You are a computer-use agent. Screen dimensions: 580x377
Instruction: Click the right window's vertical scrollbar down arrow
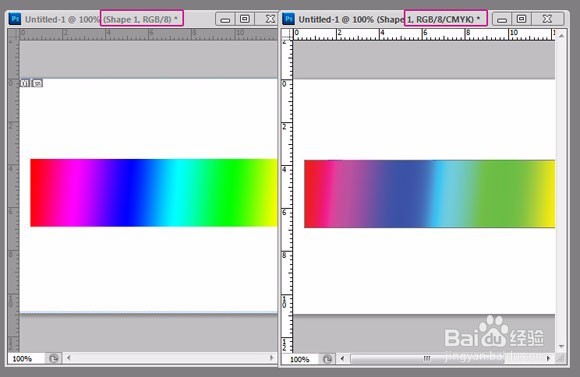pos(562,347)
